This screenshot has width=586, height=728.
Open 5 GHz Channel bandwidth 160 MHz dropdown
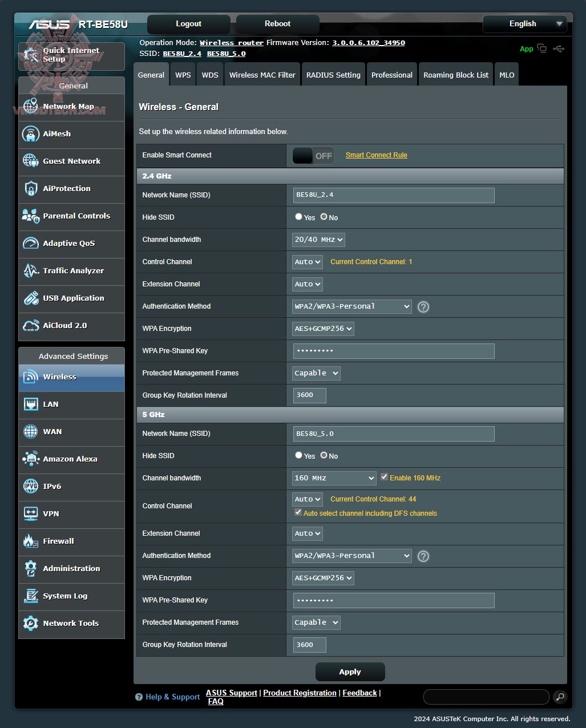[334, 478]
